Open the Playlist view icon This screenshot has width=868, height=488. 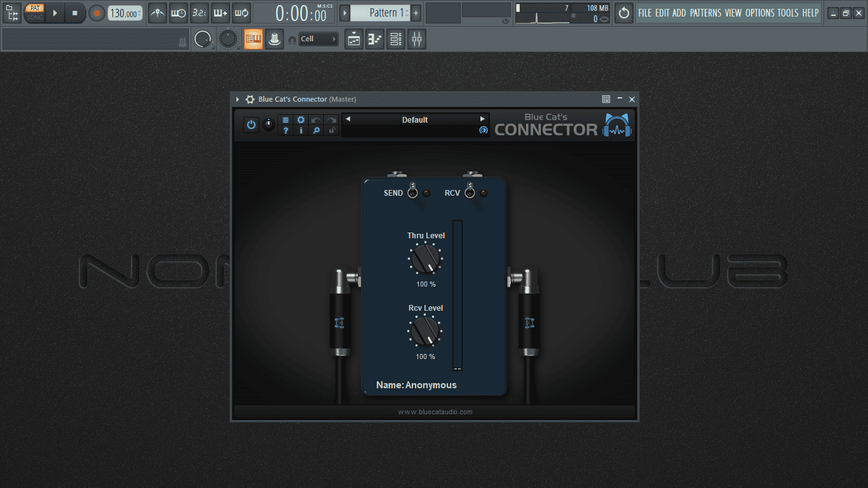354,39
